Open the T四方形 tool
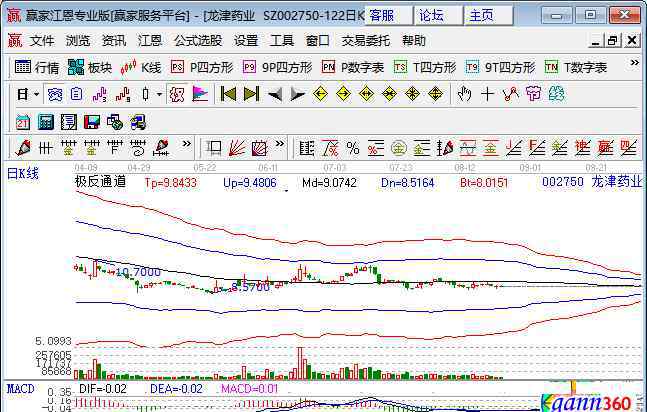The height and width of the screenshot is (412, 647). pyautogui.click(x=425, y=67)
